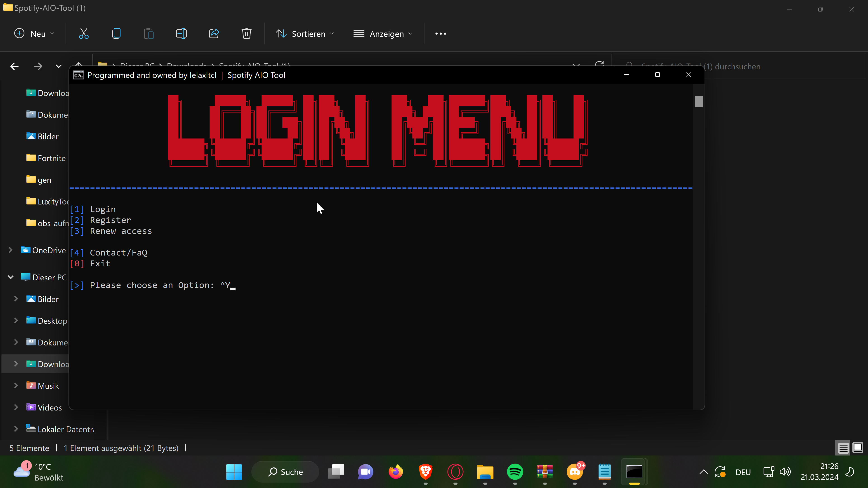The image size is (868, 488).
Task: Open Spotify from the taskbar
Action: coord(515,472)
